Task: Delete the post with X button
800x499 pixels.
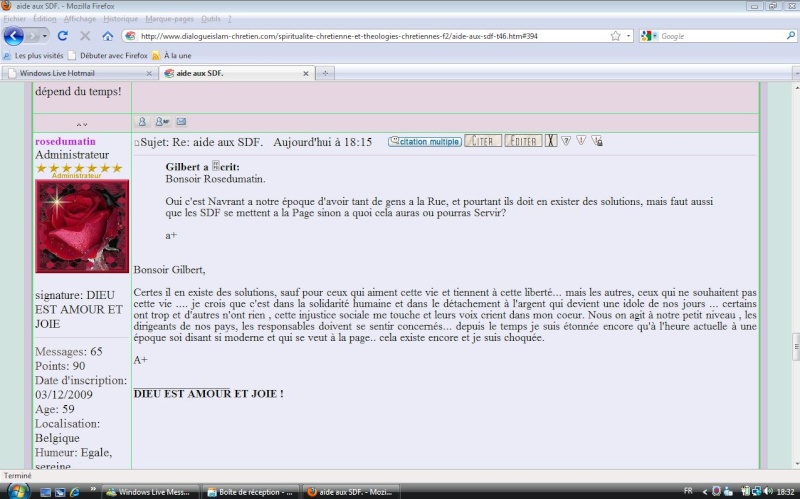Action: (551, 141)
